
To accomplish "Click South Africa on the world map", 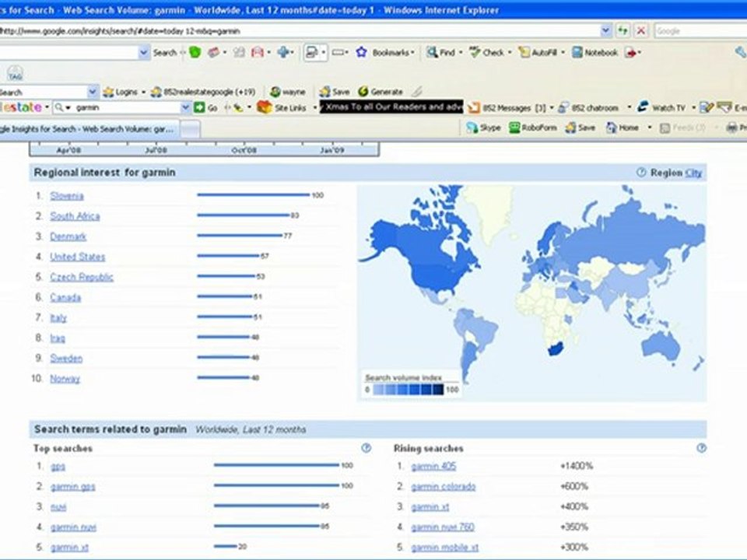I will [556, 348].
